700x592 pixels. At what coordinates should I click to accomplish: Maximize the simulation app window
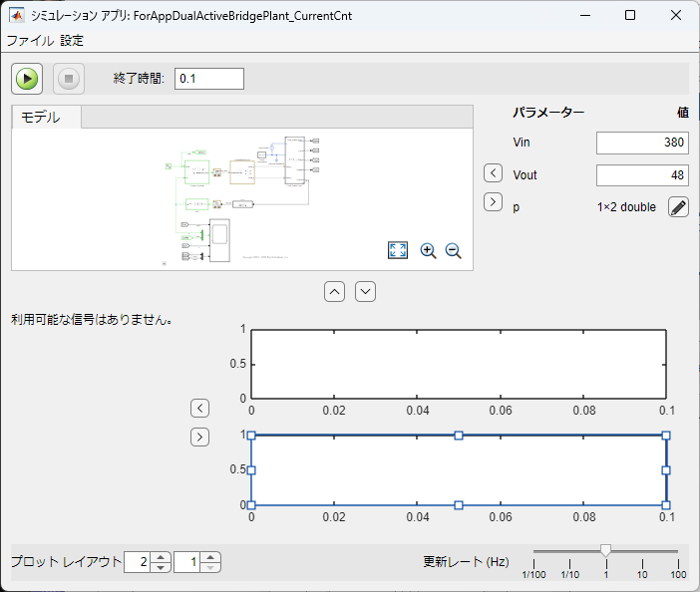[x=630, y=15]
